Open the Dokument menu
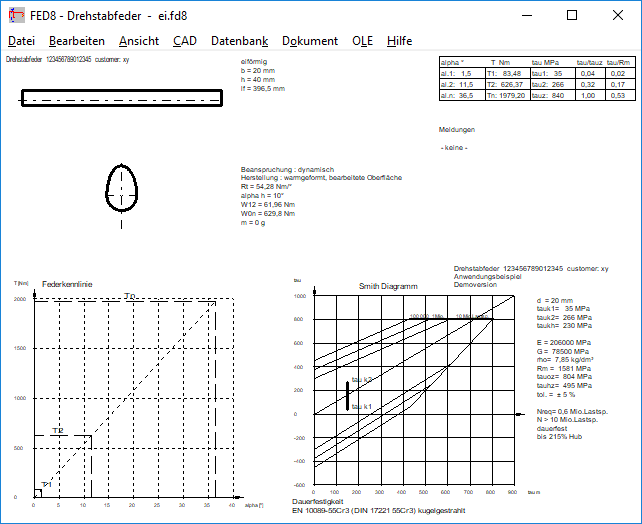This screenshot has height=524, width=642. (310, 41)
